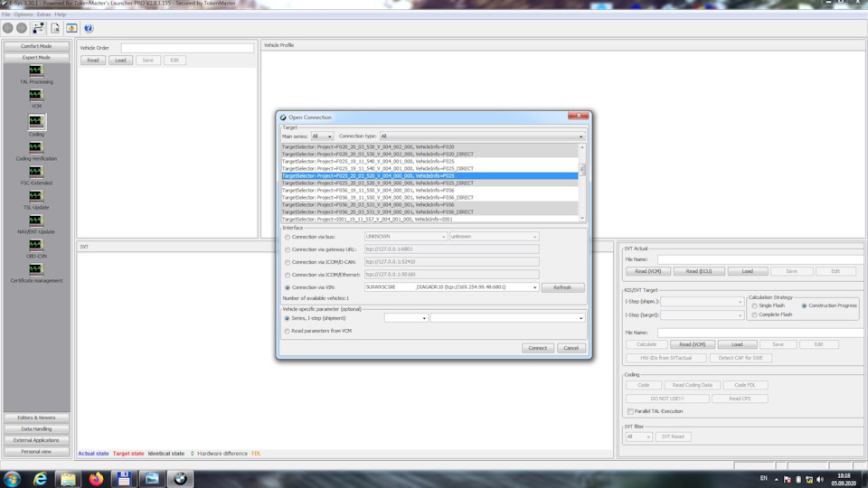Open Certificate management module icon

click(x=36, y=269)
